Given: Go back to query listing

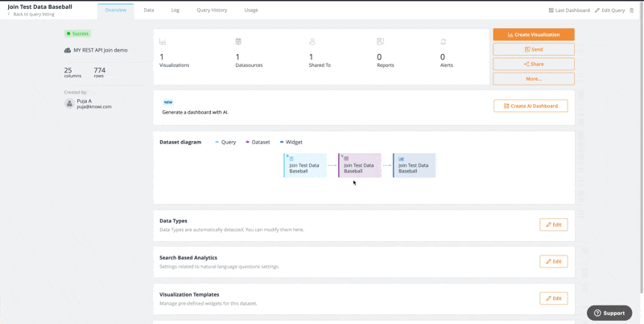Looking at the screenshot, I should 34,15.
